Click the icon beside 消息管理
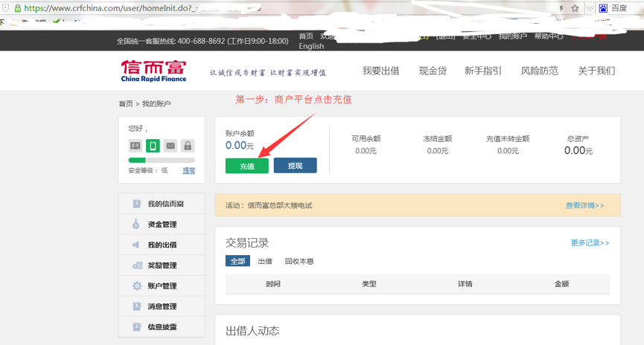644x345 pixels. click(x=137, y=306)
